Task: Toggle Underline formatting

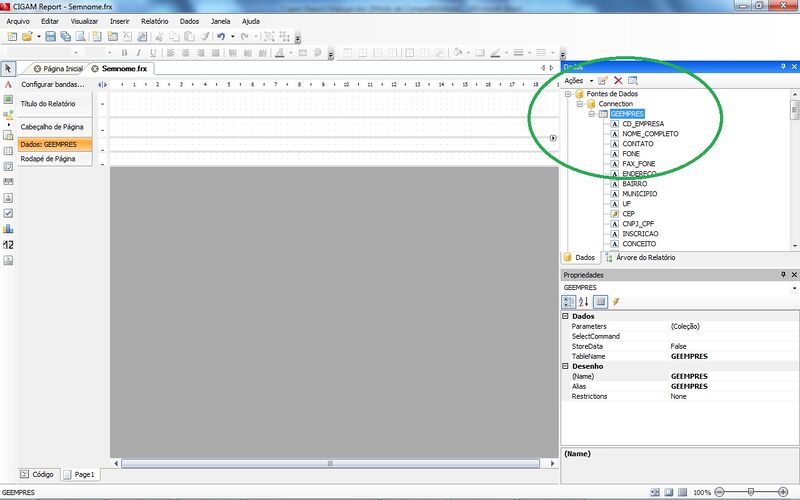Action: [153, 53]
